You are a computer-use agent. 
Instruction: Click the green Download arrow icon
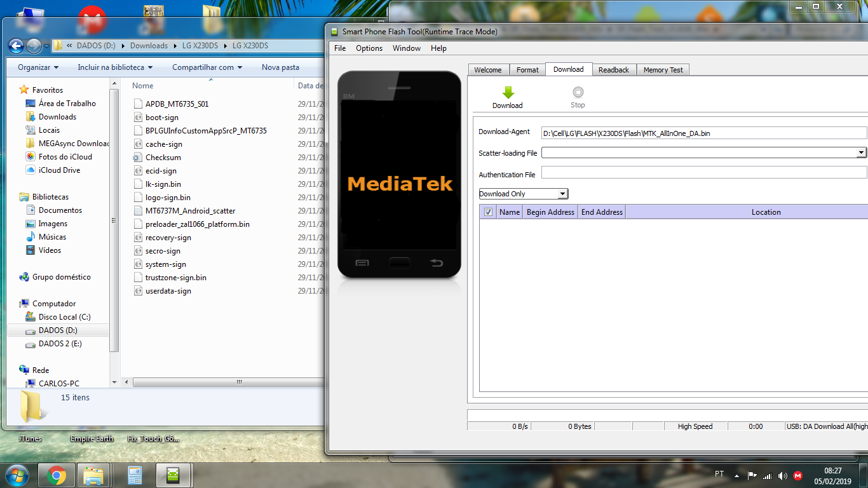(508, 92)
